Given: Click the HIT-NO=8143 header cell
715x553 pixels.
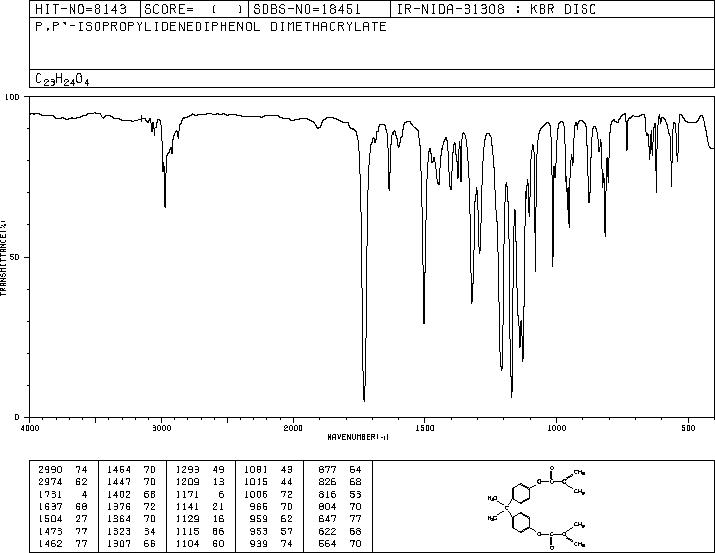Looking at the screenshot, I should pos(81,9).
